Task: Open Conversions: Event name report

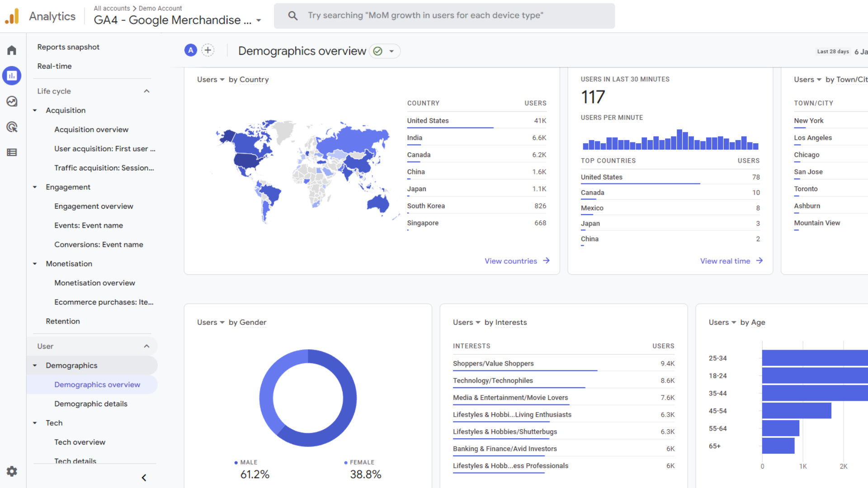Action: pos(99,244)
